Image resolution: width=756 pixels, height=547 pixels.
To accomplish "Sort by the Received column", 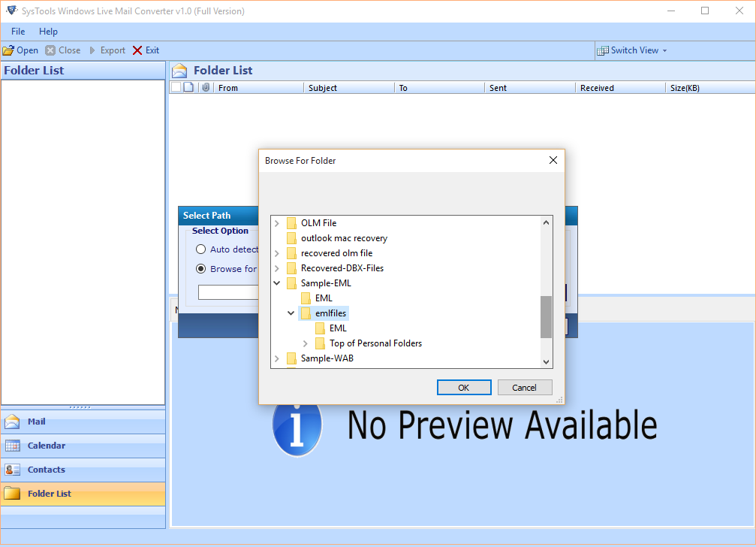I will pos(620,88).
